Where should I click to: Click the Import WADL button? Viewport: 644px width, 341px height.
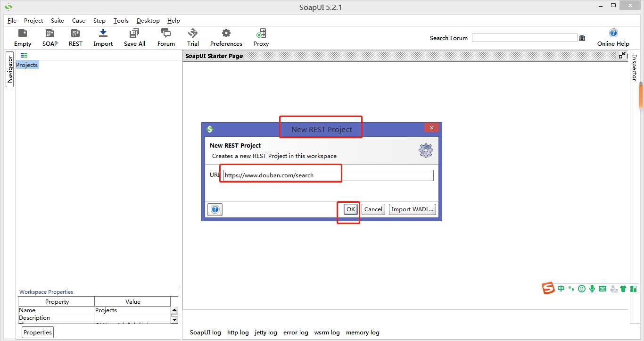(412, 209)
